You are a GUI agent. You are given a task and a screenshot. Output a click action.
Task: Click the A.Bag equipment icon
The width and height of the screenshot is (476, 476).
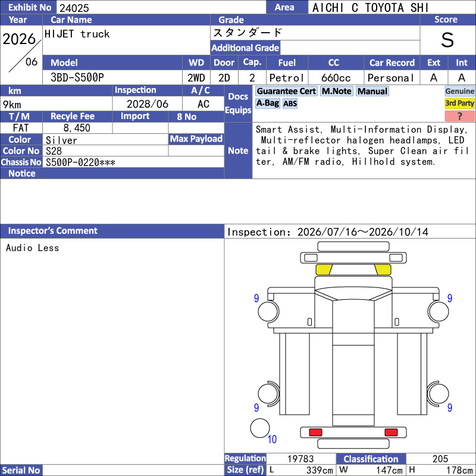(267, 104)
